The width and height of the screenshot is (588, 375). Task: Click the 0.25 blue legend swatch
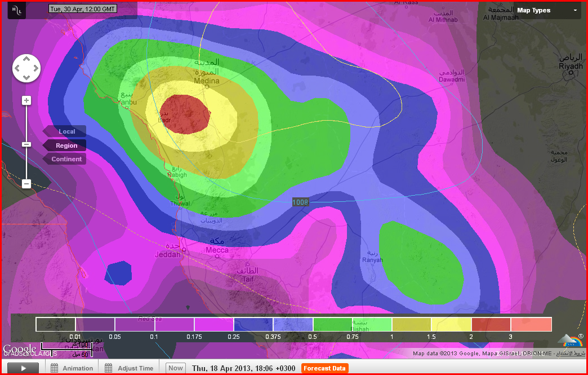[253, 324]
